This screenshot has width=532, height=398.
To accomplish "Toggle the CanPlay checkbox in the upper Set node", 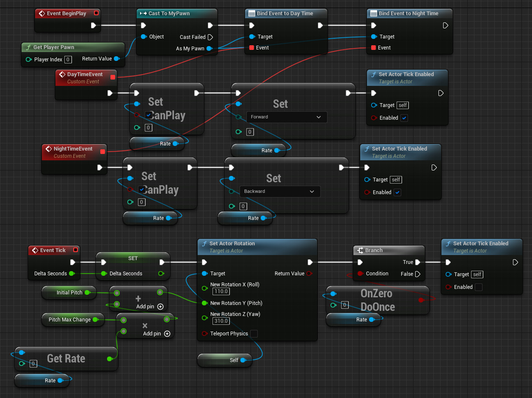I will pyautogui.click(x=148, y=115).
